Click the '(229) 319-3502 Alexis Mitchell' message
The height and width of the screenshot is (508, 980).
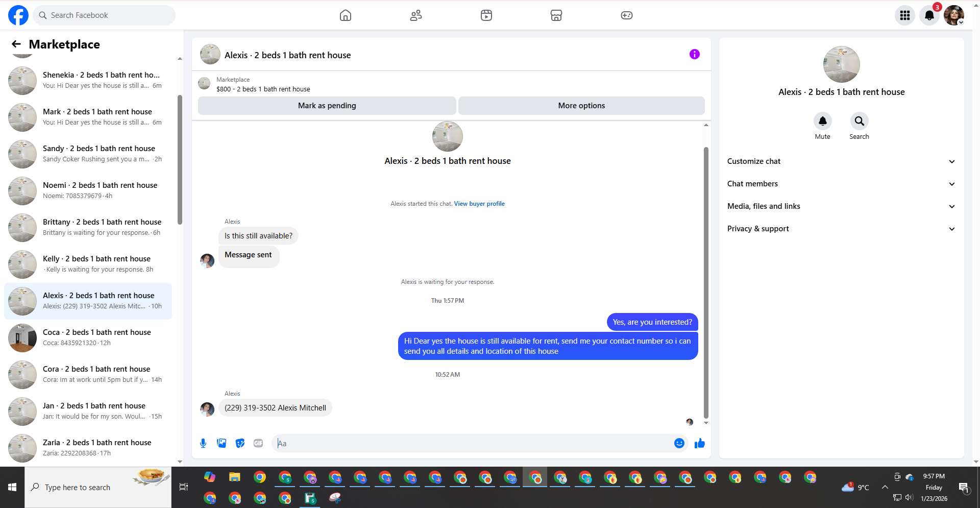pyautogui.click(x=275, y=407)
